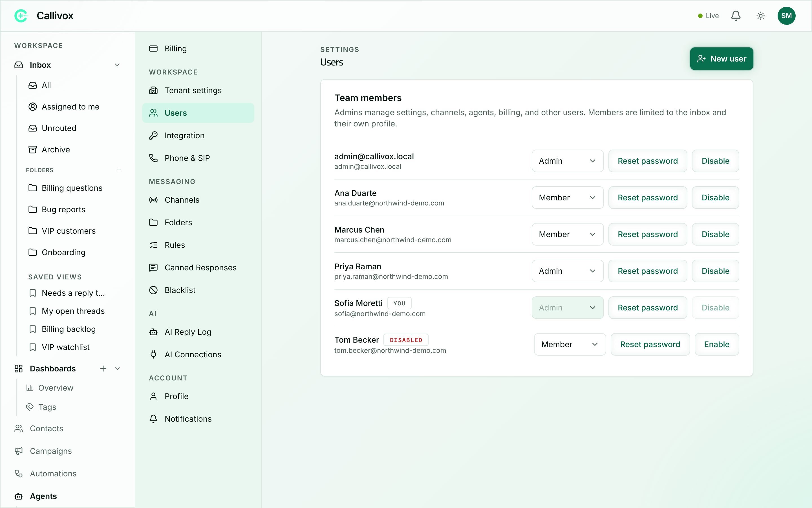Click the Canned Responses message icon
This screenshot has height=508, width=812.
point(153,268)
